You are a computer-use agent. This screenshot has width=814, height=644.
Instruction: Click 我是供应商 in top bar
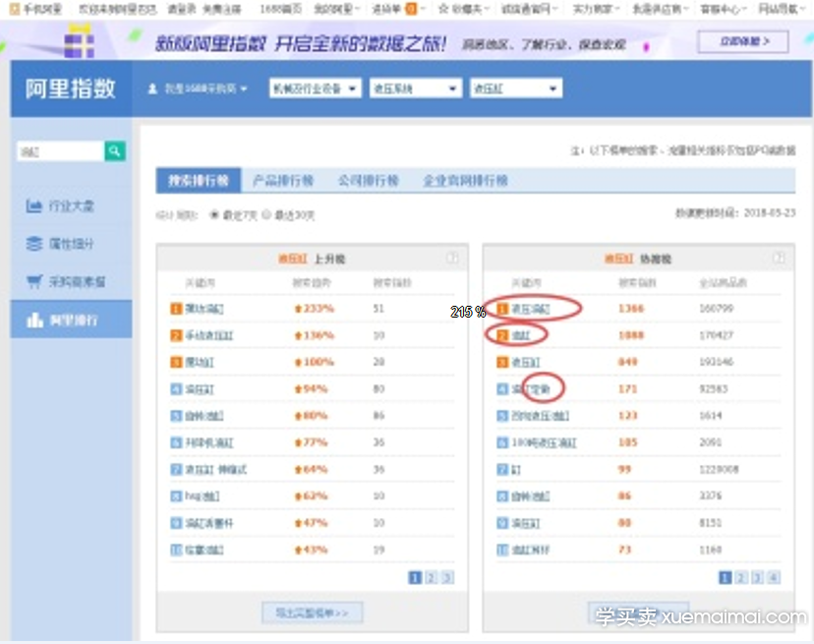(x=661, y=9)
